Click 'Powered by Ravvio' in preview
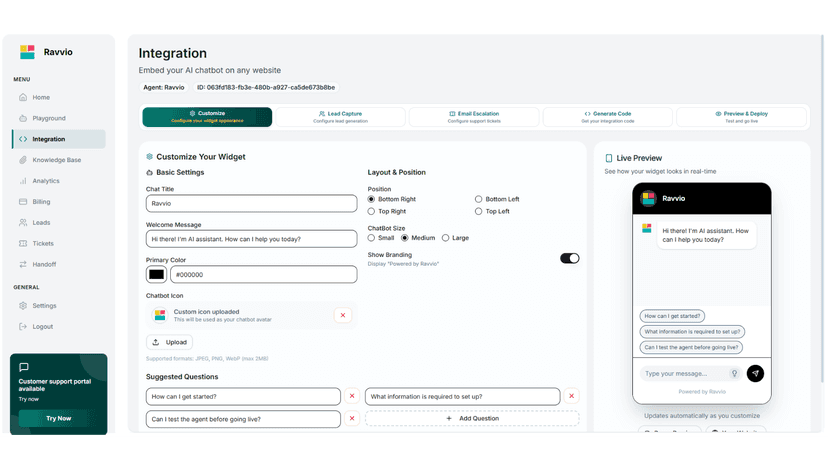This screenshot has height=466, width=828. pos(702,392)
